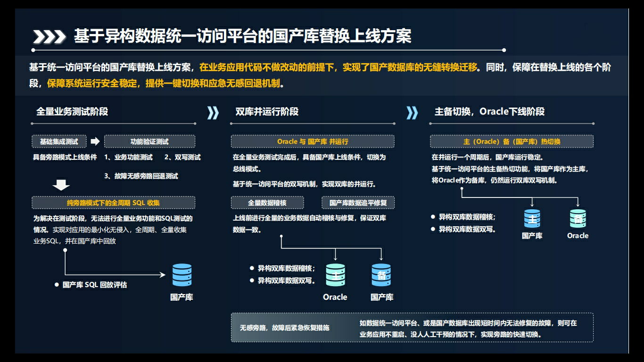Screen dimensions: 644x362
Task: Click the 无感旁路，故障后紧急恢复措施 label
Action: (284, 328)
